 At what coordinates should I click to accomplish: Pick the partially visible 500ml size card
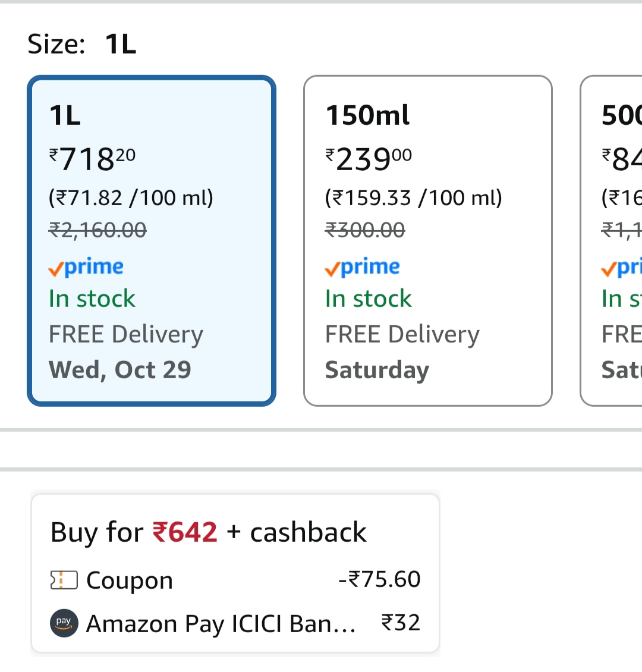[612, 241]
